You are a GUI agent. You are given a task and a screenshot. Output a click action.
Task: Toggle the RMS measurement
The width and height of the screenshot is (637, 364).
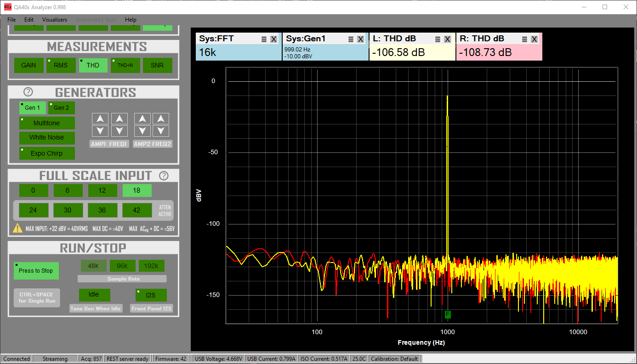[61, 65]
